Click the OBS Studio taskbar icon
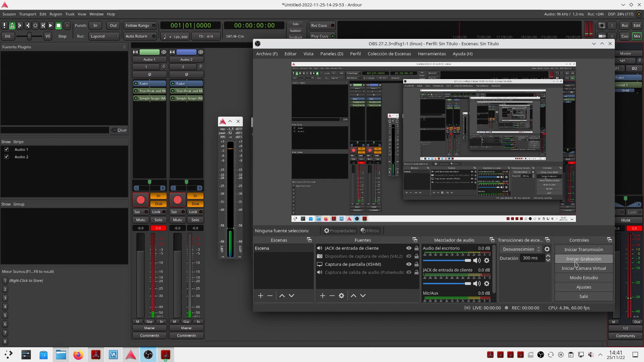 148,355
